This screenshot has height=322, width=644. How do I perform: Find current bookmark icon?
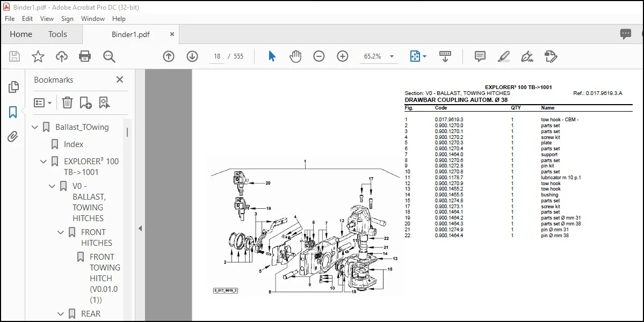(x=104, y=103)
